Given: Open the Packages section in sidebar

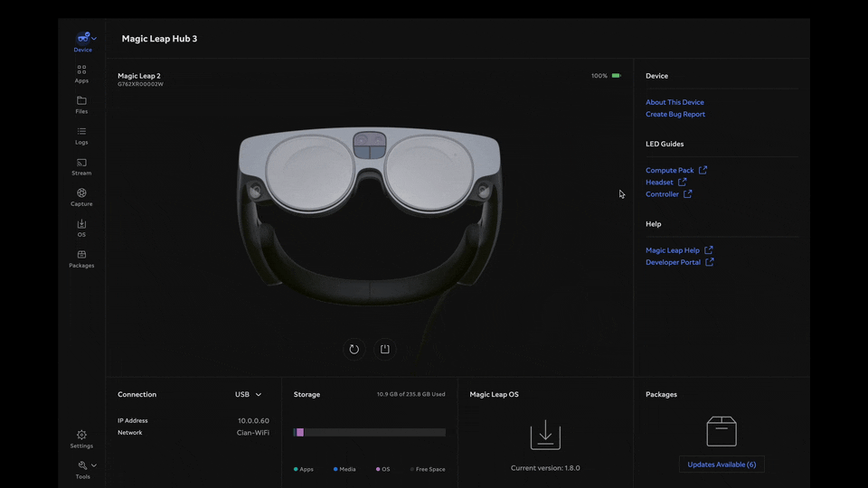Looking at the screenshot, I should tap(81, 259).
